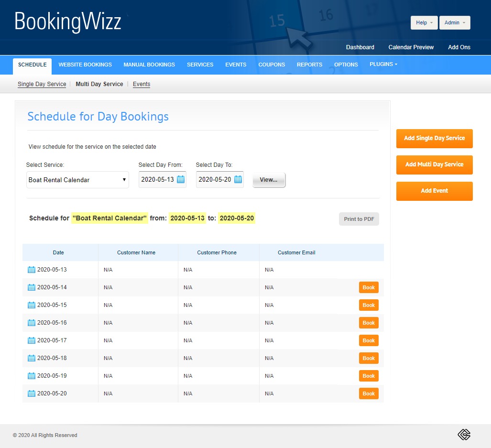Screen dimensions: 491x448
Task: Open the Select Service dropdown
Action: coord(77,179)
